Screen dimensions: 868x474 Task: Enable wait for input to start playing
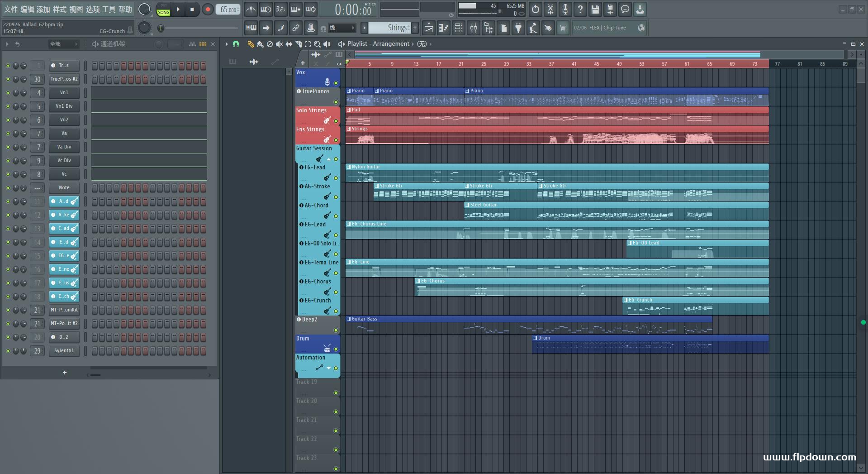coord(266,9)
